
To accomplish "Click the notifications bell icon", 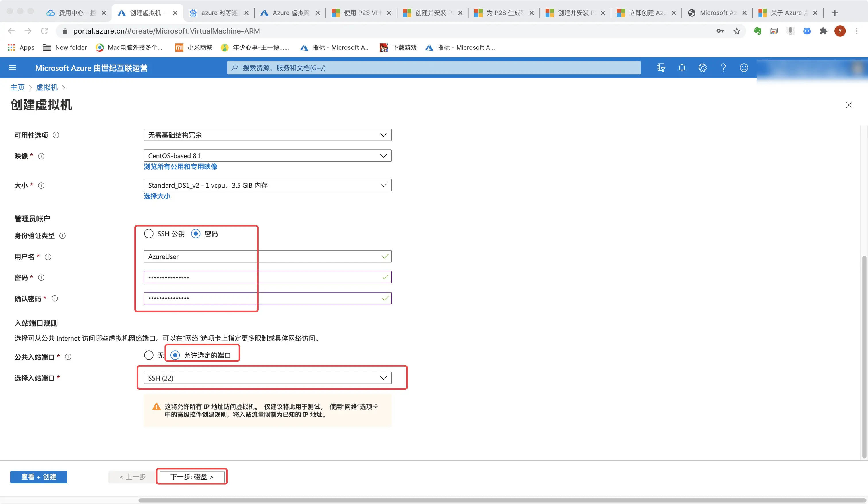I will point(682,68).
